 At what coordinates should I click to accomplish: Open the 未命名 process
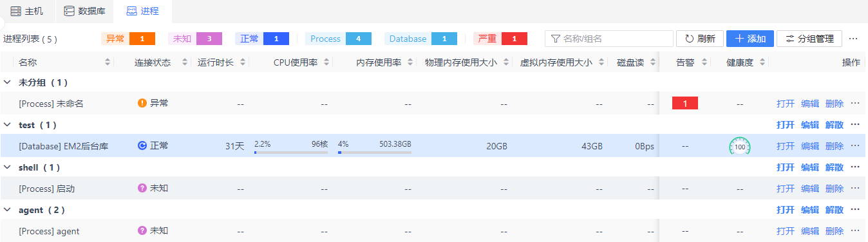(x=786, y=104)
